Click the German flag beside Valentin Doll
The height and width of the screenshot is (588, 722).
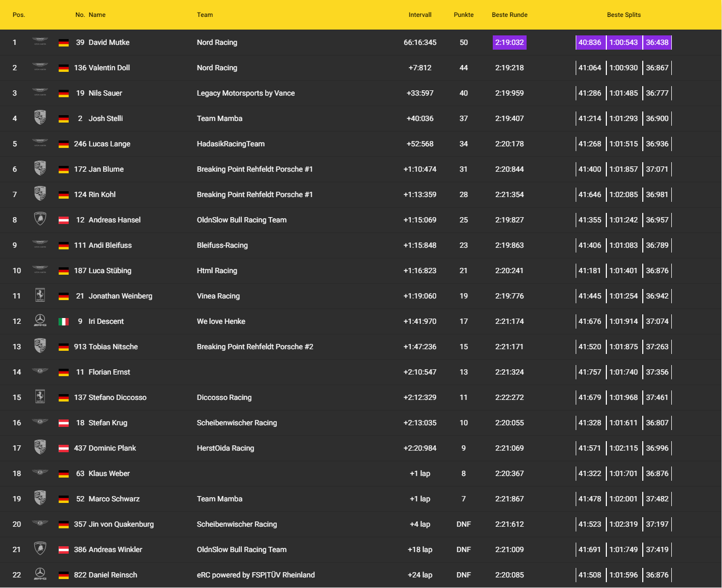click(63, 68)
